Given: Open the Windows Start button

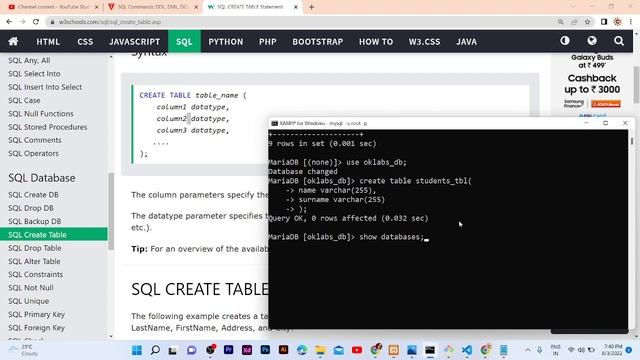Looking at the screenshot, I should point(137,350).
